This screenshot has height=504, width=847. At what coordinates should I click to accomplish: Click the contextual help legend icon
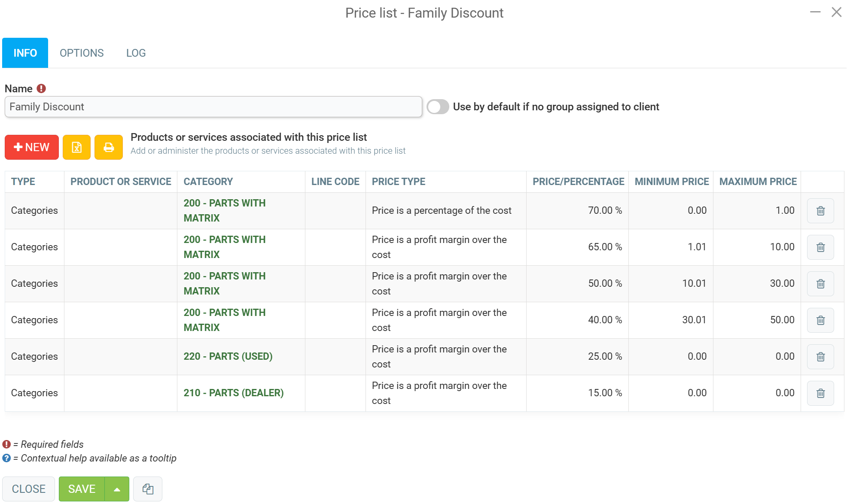[x=6, y=458]
